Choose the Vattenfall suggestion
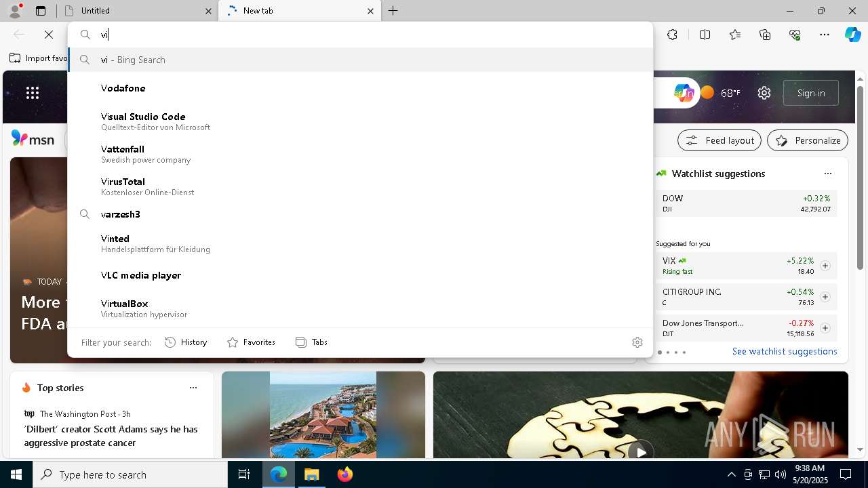 click(360, 154)
